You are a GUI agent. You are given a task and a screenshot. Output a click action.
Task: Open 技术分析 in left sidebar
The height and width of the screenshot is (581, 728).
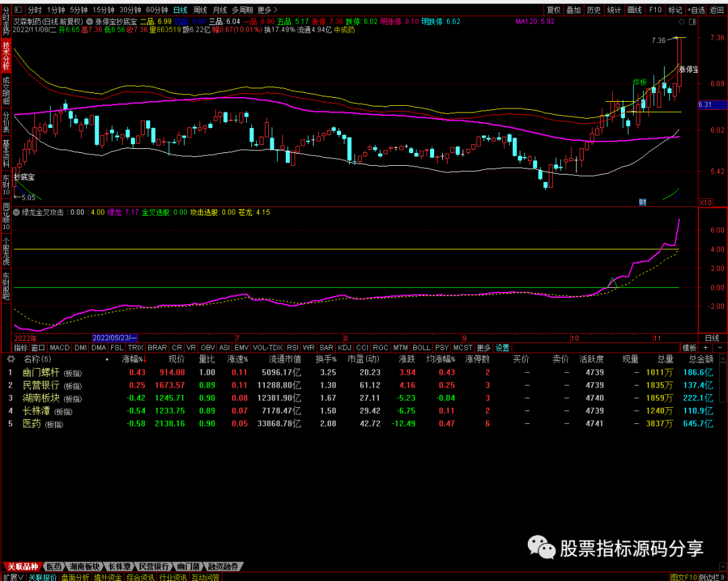point(6,56)
